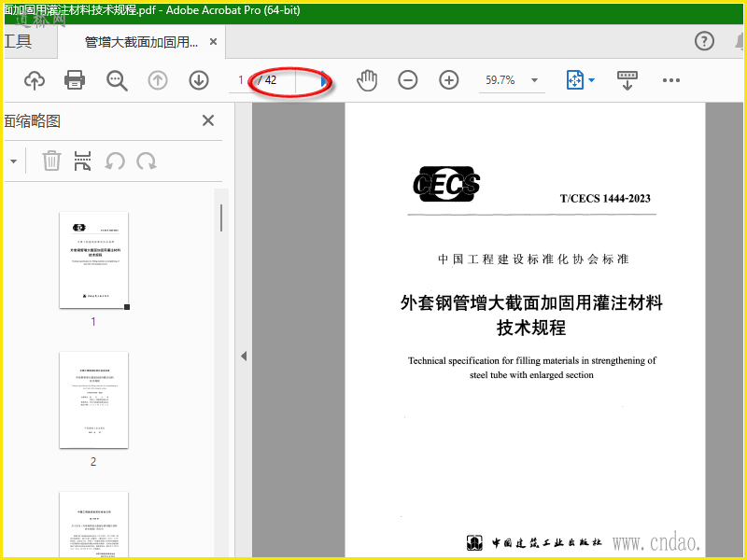747x560 pixels.
Task: Collapse the left navigation pane arrow
Action: point(244,356)
